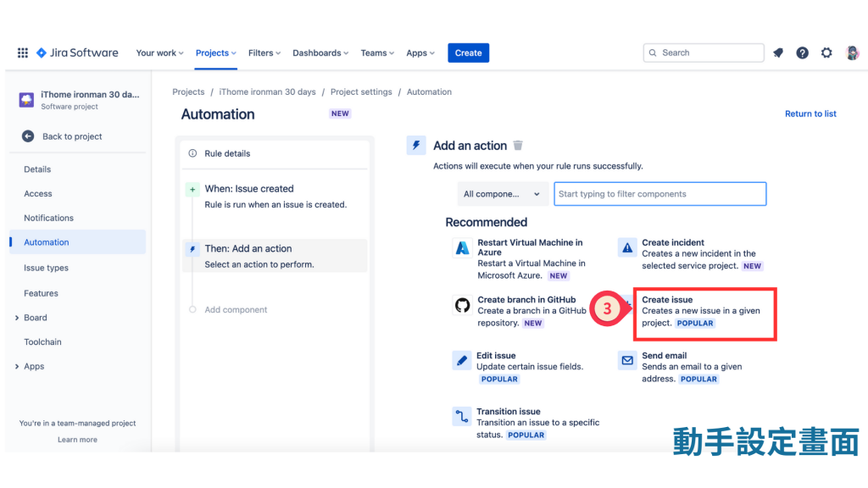This screenshot has height=488, width=868.
Task: Click the blue Create button
Action: point(468,53)
